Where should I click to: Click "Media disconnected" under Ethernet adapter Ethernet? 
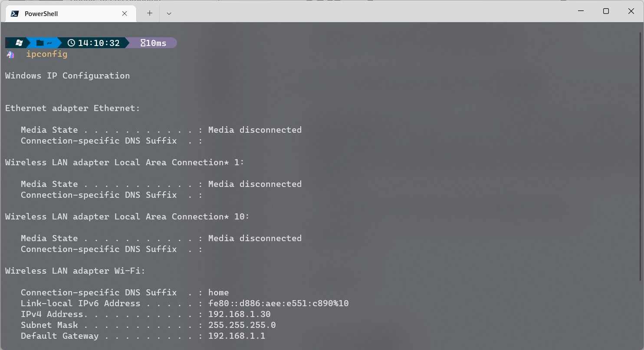pos(255,130)
